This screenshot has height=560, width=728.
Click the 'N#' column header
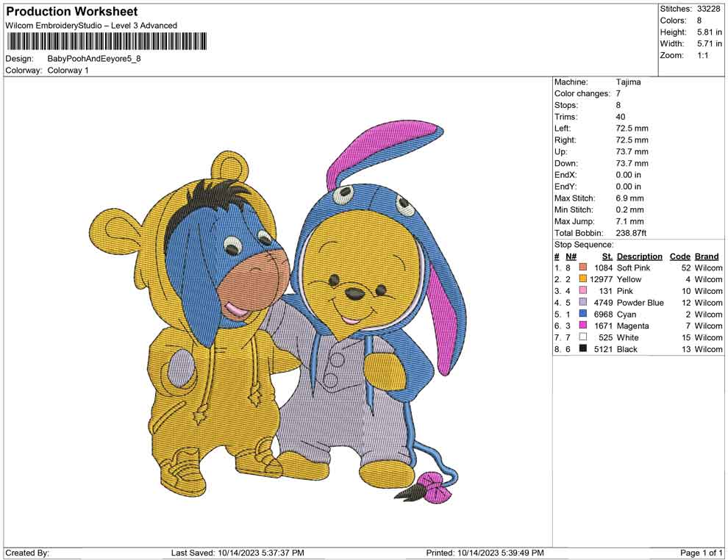(571, 256)
